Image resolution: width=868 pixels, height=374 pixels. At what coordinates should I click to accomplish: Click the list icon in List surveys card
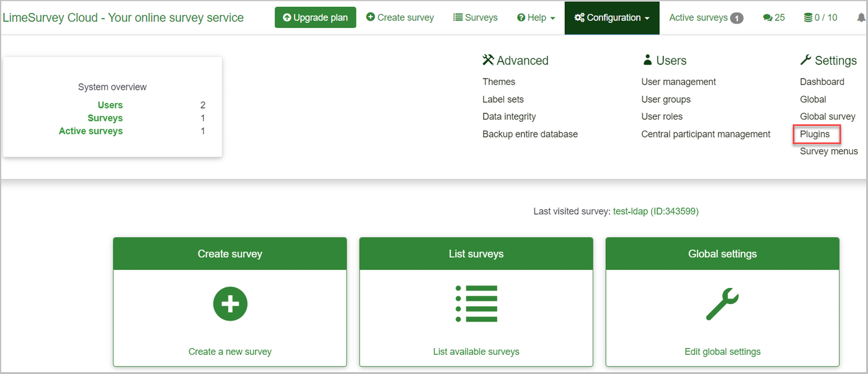(476, 303)
